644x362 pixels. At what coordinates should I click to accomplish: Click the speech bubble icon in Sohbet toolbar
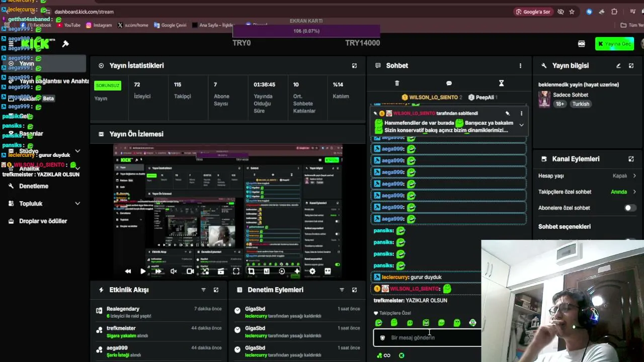coord(449,83)
